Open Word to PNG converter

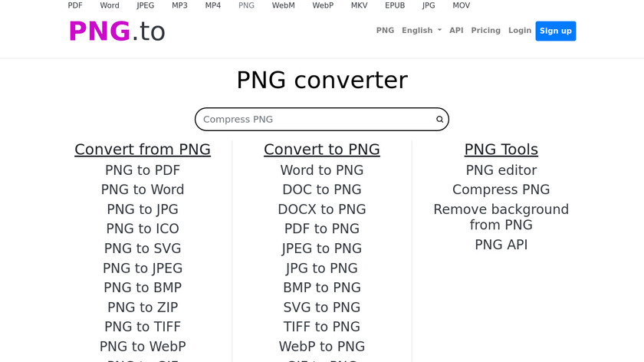pyautogui.click(x=322, y=170)
